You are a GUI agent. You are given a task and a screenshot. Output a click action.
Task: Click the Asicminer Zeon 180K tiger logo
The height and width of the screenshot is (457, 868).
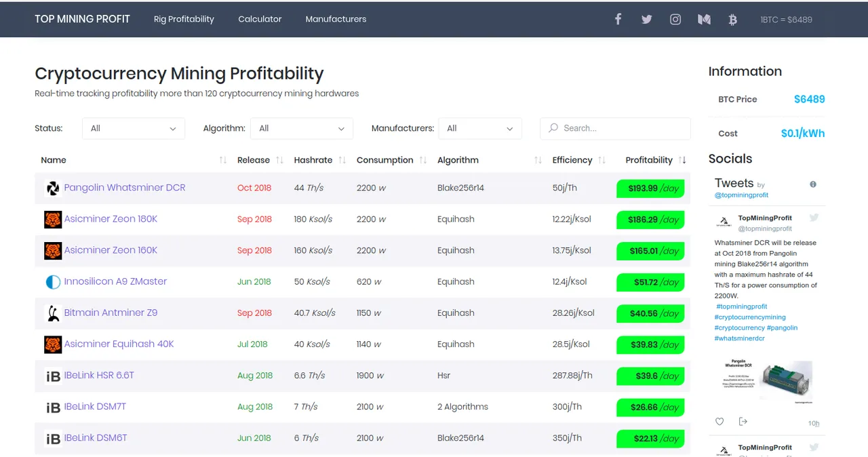point(53,219)
